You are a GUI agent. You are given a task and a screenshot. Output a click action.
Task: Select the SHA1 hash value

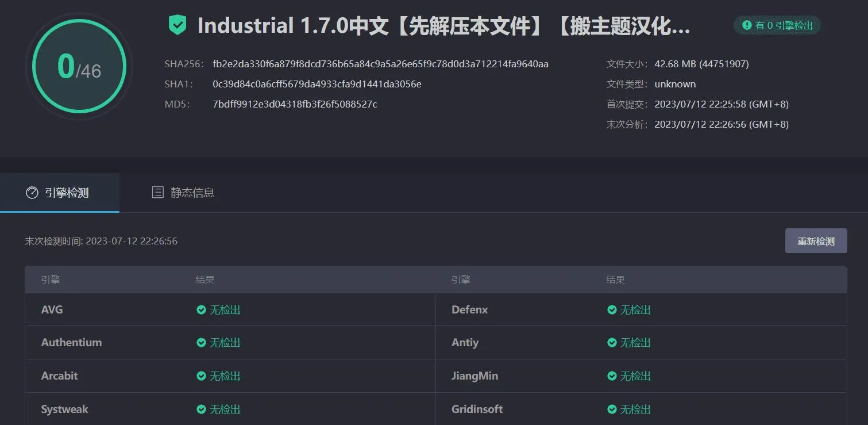point(317,84)
